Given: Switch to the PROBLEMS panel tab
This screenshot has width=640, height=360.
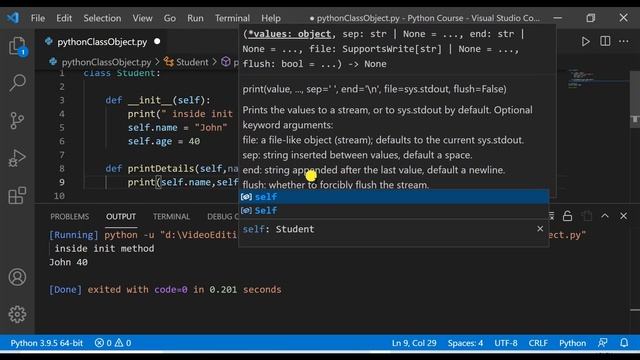Looking at the screenshot, I should click(70, 216).
